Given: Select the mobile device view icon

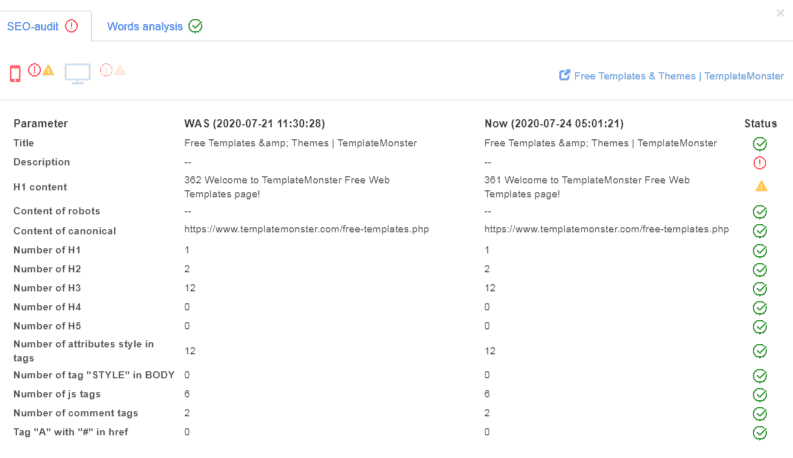Looking at the screenshot, I should (15, 73).
